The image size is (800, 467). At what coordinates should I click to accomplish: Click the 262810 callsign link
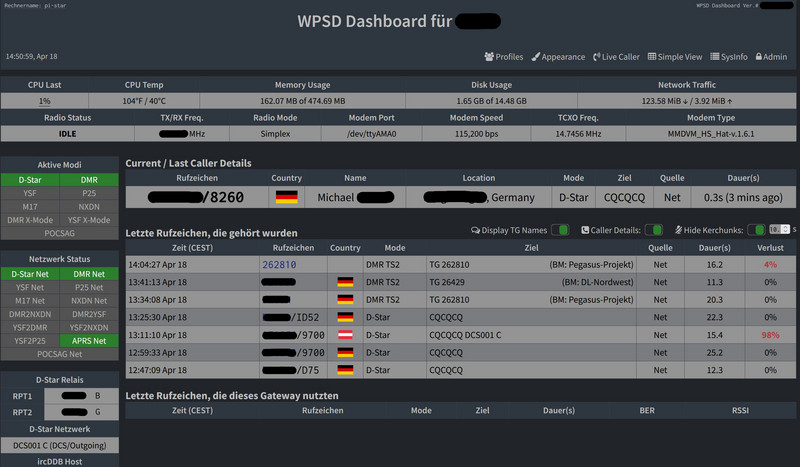pyautogui.click(x=279, y=264)
